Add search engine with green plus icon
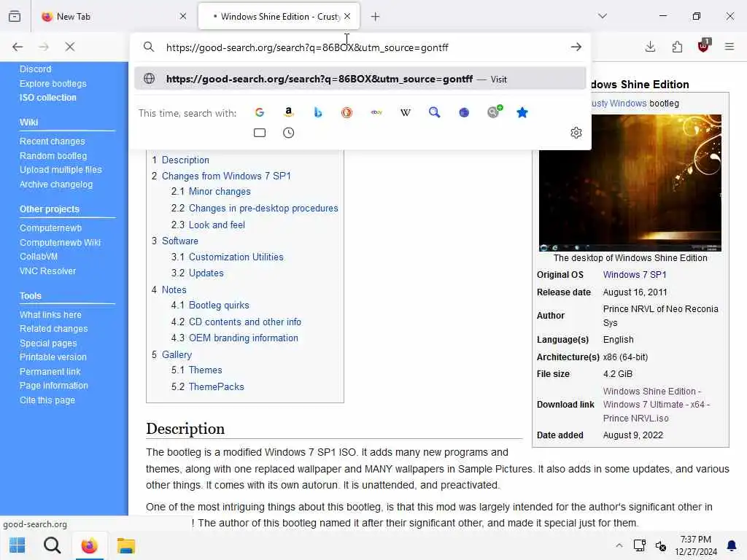This screenshot has width=747, height=560. pos(494,112)
